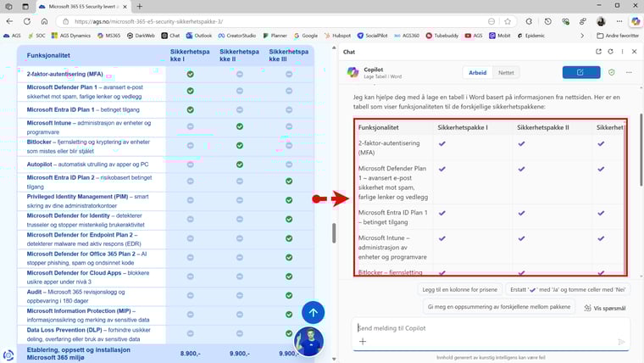Select suggestion to replace checkmarks with Ja
644x363 pixels.
click(x=568, y=289)
